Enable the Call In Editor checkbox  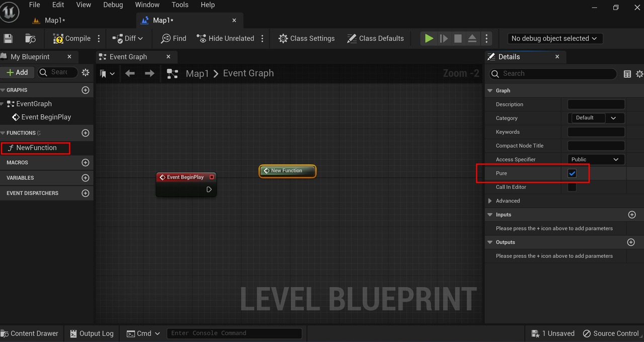(572, 187)
